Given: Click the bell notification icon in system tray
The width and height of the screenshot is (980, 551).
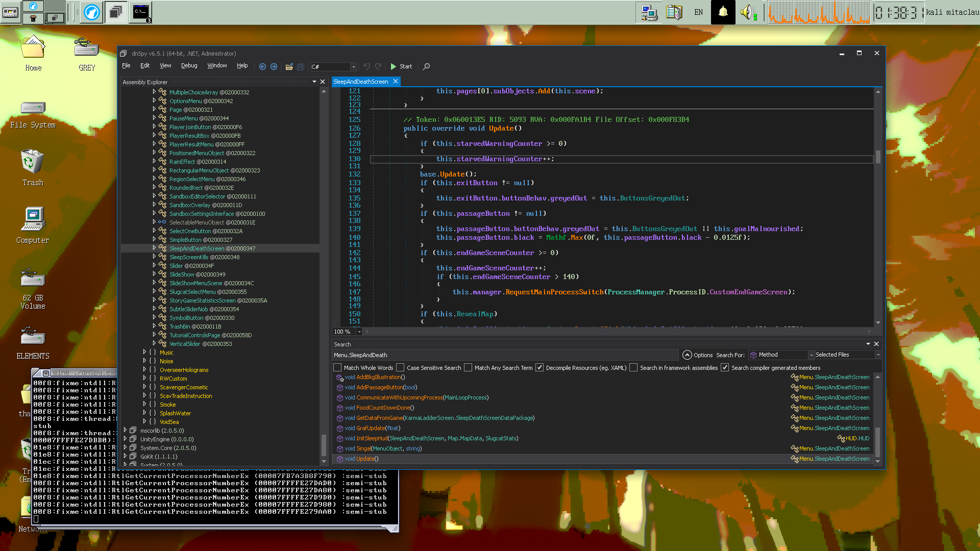Looking at the screenshot, I should click(x=723, y=12).
